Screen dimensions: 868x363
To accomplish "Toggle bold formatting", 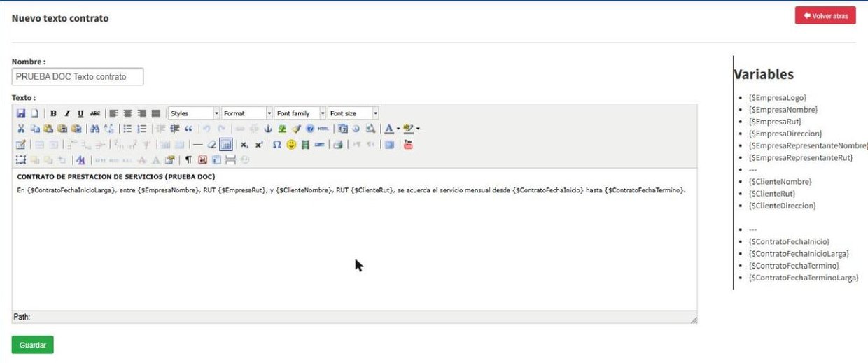I will (x=53, y=113).
